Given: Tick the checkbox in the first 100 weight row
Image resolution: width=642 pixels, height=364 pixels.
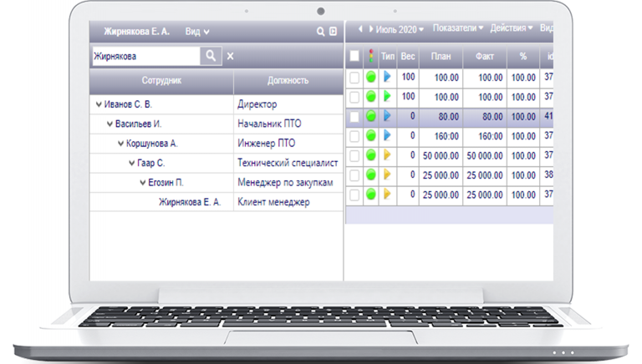Looking at the screenshot, I should [x=354, y=78].
